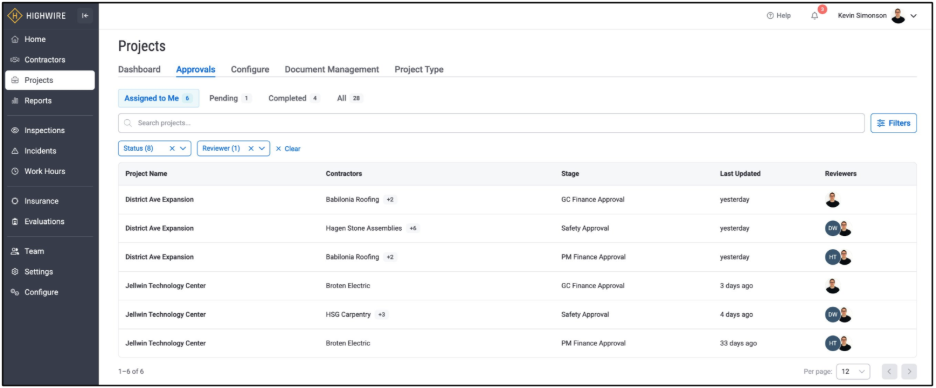Expand the Status (8) dropdown arrow

click(183, 149)
